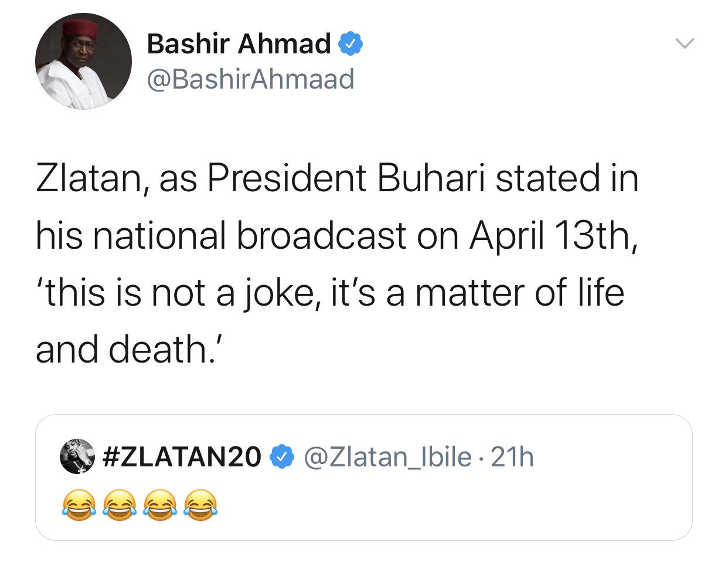This screenshot has height=562, width=728.
Task: Open the Bashir Ahmad display name
Action: (239, 44)
